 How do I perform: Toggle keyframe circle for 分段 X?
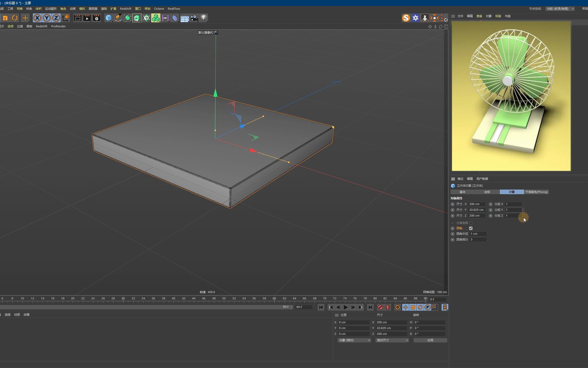pos(490,204)
